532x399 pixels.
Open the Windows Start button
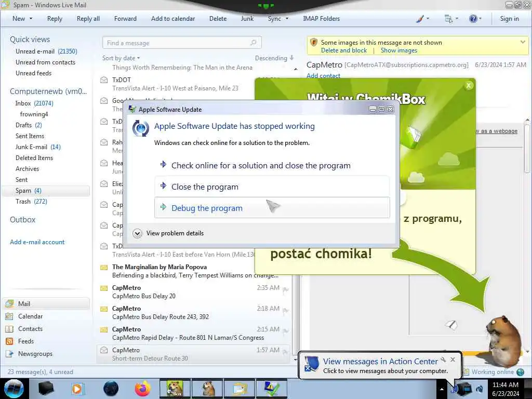[14, 389]
